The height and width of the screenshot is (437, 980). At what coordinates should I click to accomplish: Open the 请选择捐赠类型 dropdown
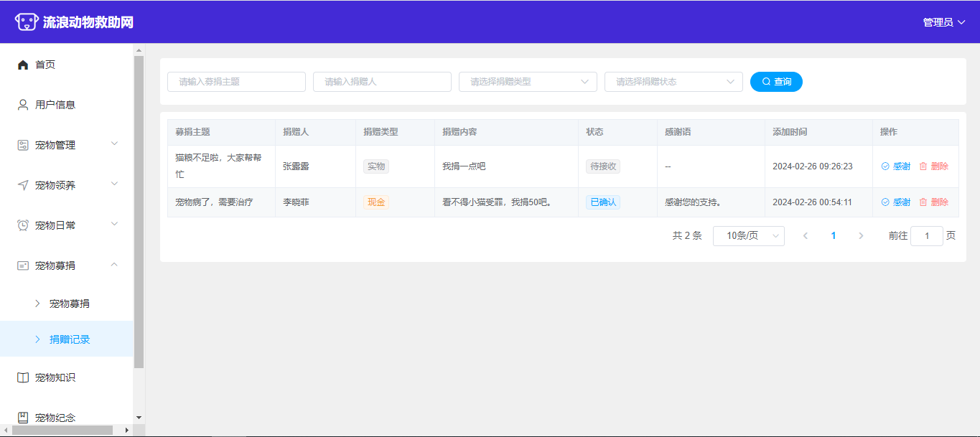click(x=528, y=82)
